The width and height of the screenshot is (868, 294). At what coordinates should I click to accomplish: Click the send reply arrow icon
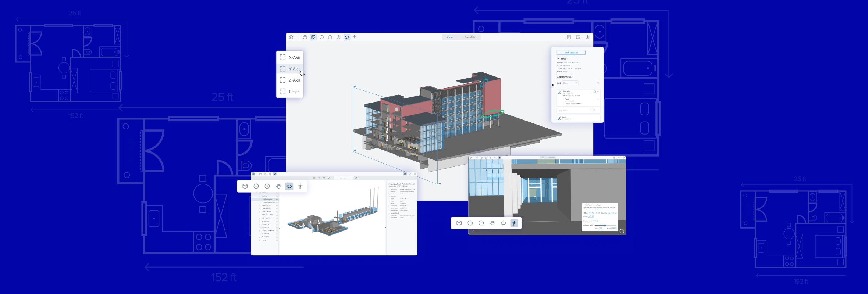pos(594,110)
